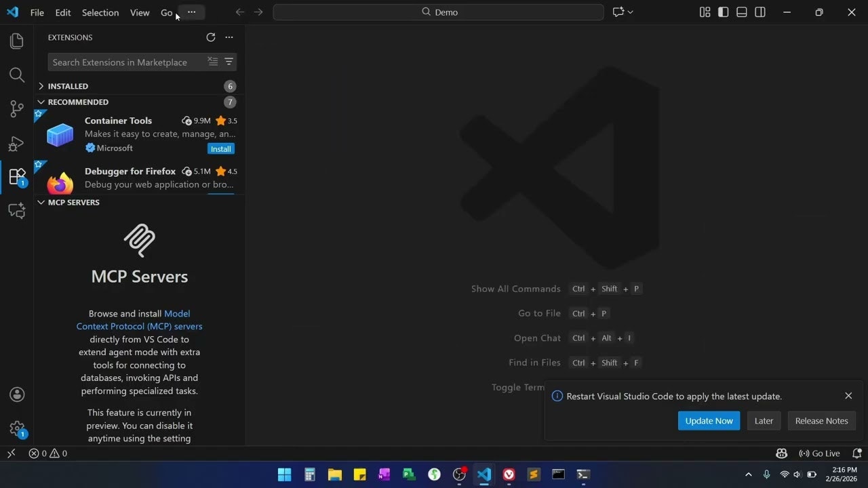This screenshot has width=868, height=488.
Task: Expand hidden menu items via ellipsis
Action: pyautogui.click(x=191, y=12)
